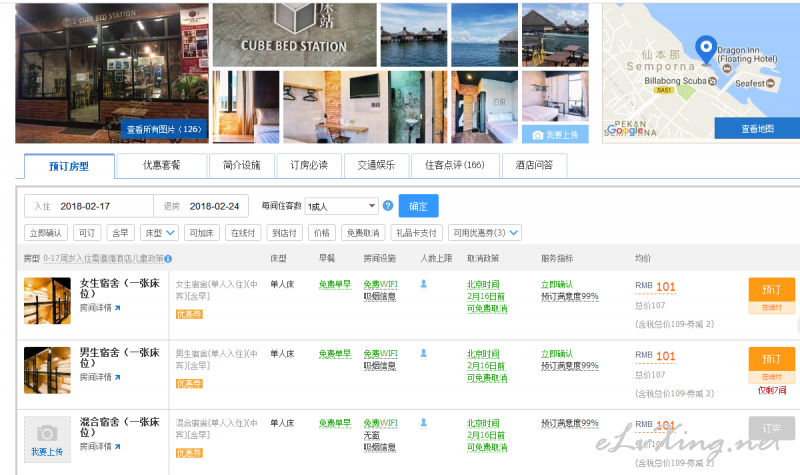
Task: Click the occupancy person icon in 混合宿舍 row
Action: (423, 423)
